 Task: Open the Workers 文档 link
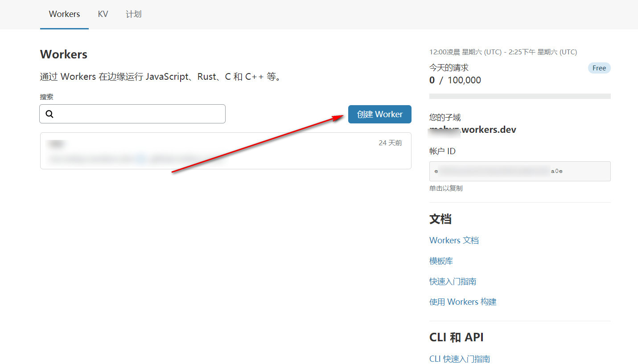(454, 240)
